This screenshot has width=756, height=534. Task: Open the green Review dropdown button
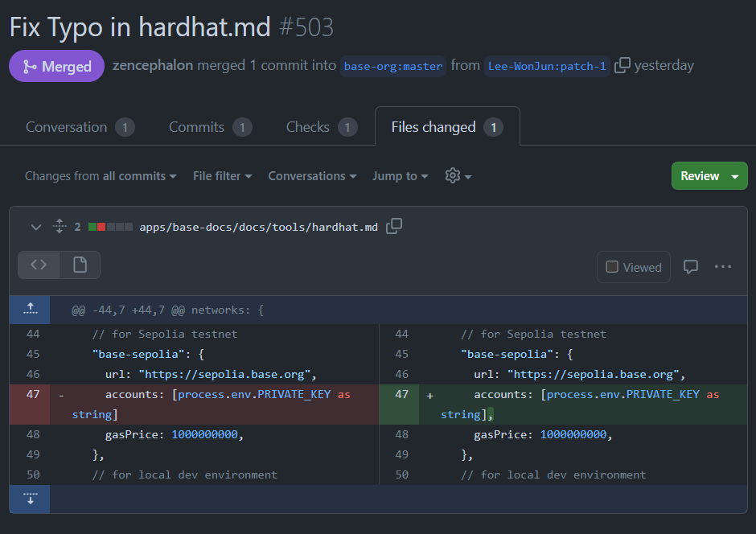point(709,176)
